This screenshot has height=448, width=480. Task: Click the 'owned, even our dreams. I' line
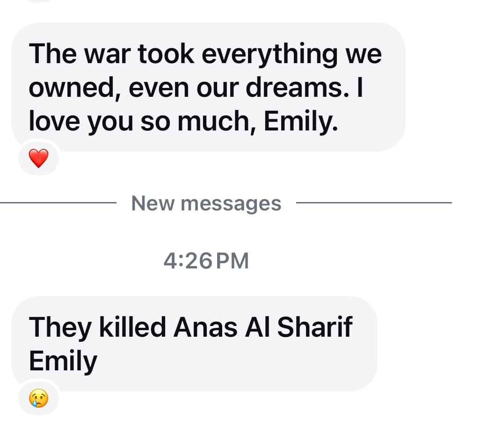(x=196, y=88)
